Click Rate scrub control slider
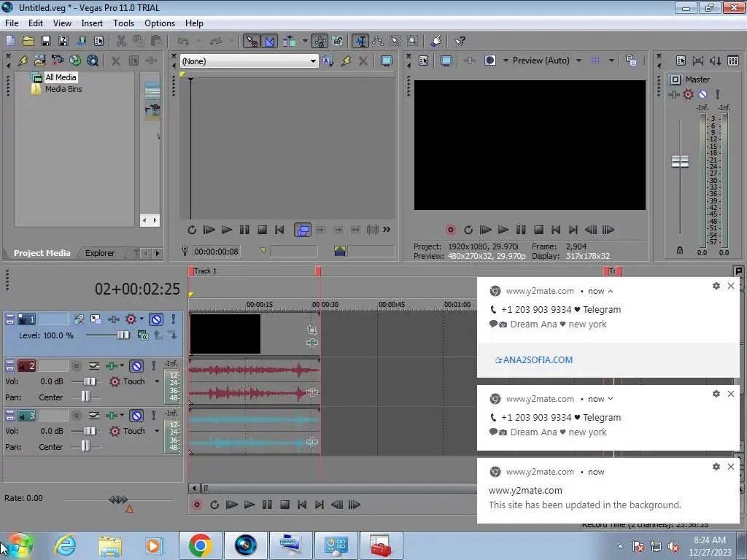This screenshot has height=560, width=747. [118, 499]
